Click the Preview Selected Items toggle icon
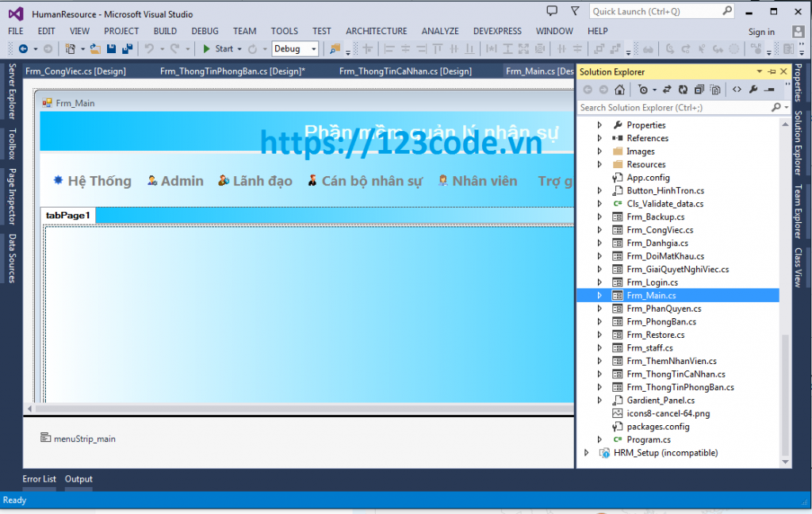 770,89
